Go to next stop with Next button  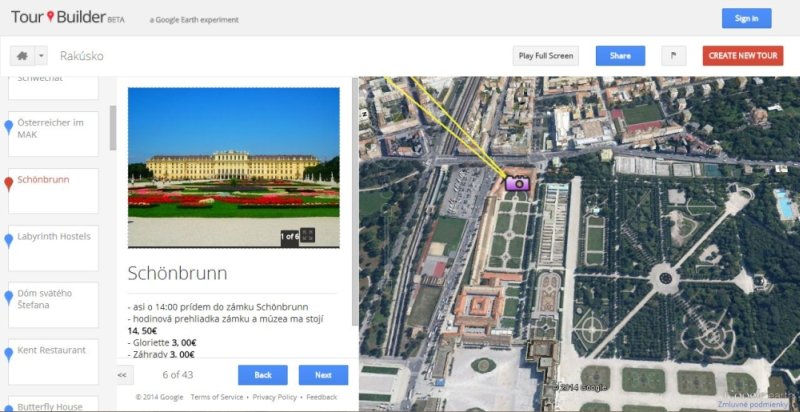(323, 375)
